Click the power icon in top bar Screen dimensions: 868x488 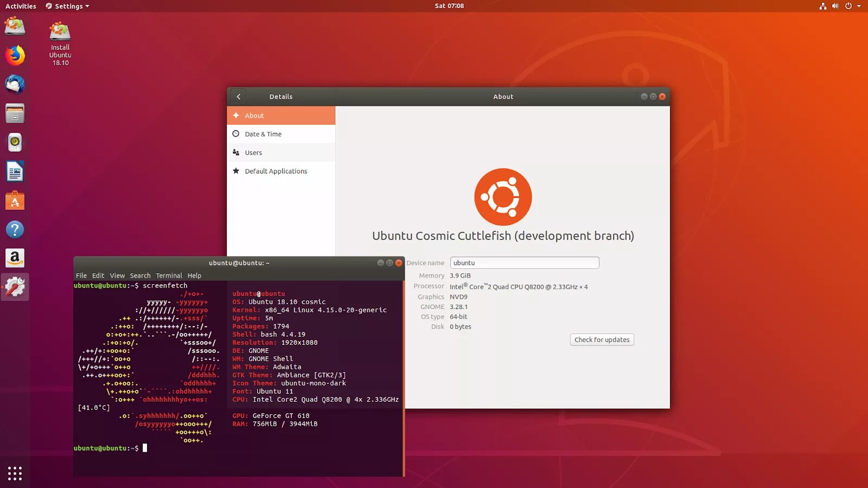pyautogui.click(x=848, y=6)
